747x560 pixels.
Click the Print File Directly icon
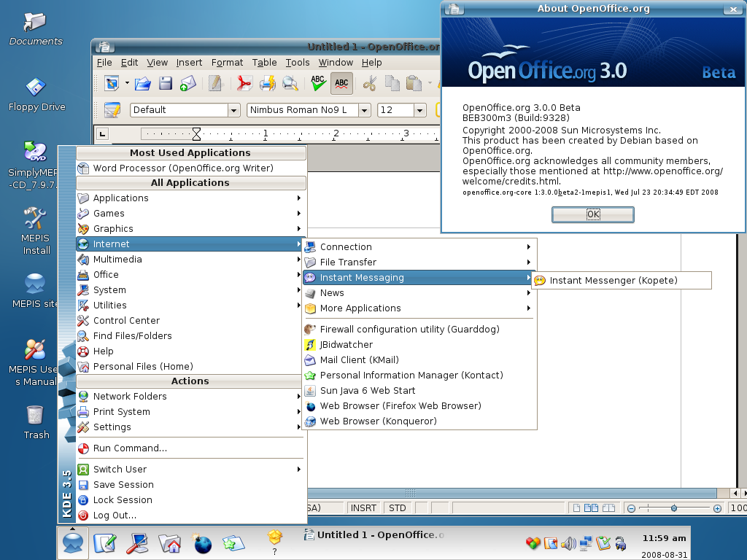[267, 83]
